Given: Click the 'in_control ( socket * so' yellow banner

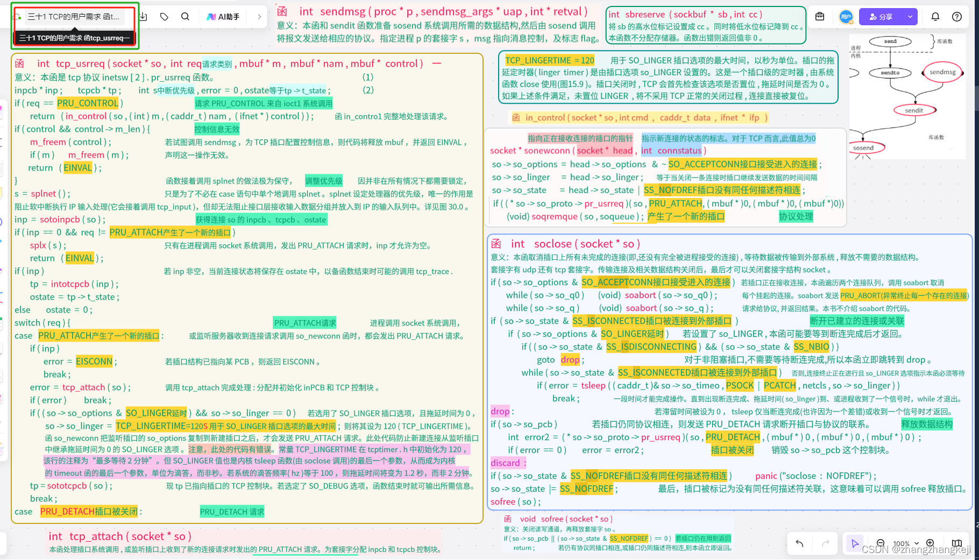Looking at the screenshot, I should (639, 117).
